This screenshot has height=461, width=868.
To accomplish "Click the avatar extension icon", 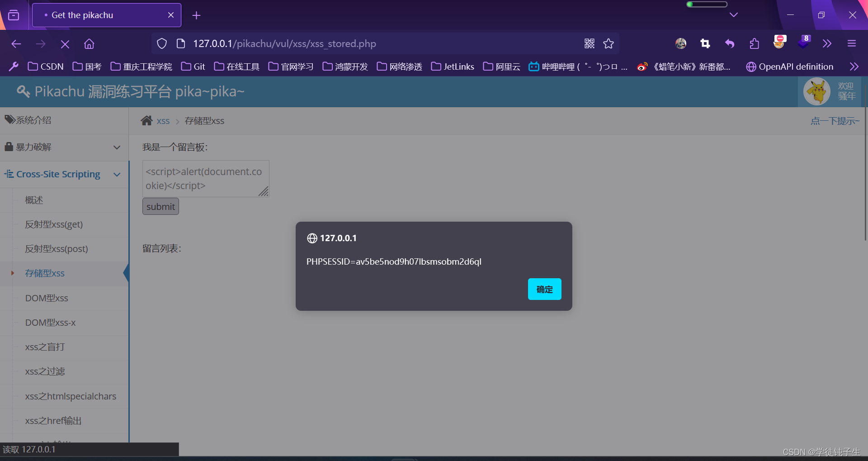I will pos(681,43).
